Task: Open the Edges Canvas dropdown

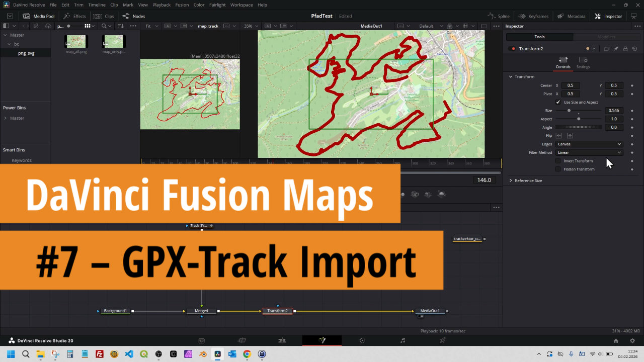Action: click(x=589, y=144)
